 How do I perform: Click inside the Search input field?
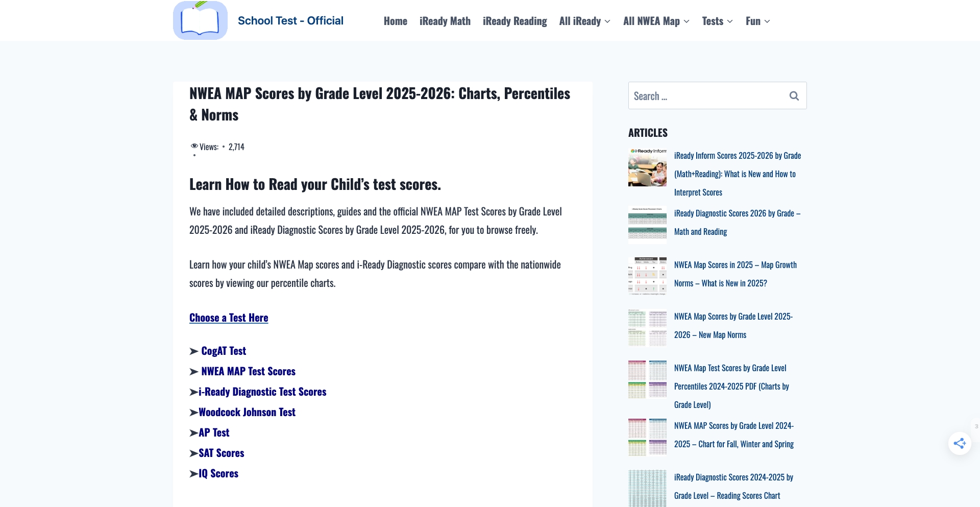coord(704,95)
